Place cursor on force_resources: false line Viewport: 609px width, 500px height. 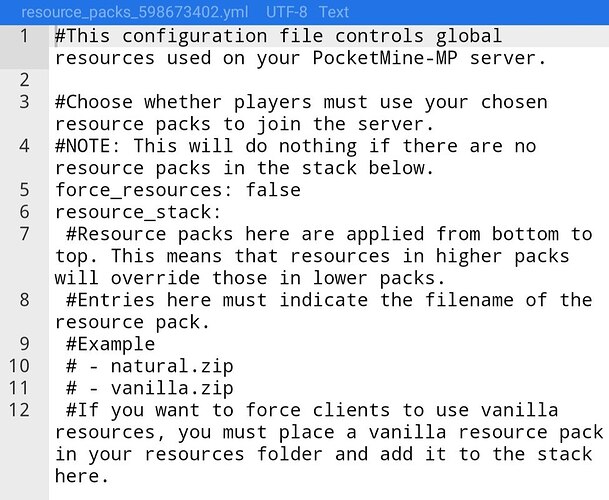pyautogui.click(x=177, y=190)
